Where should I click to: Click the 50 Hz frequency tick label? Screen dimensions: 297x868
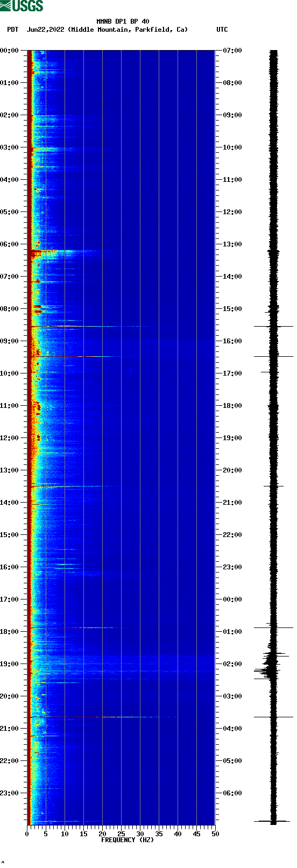pos(215,834)
